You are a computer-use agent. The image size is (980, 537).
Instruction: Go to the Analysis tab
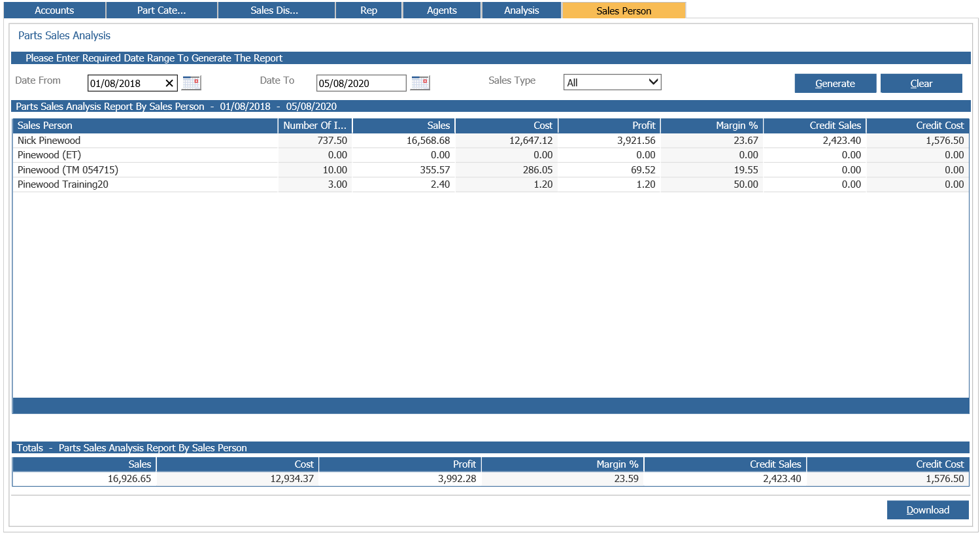(522, 10)
